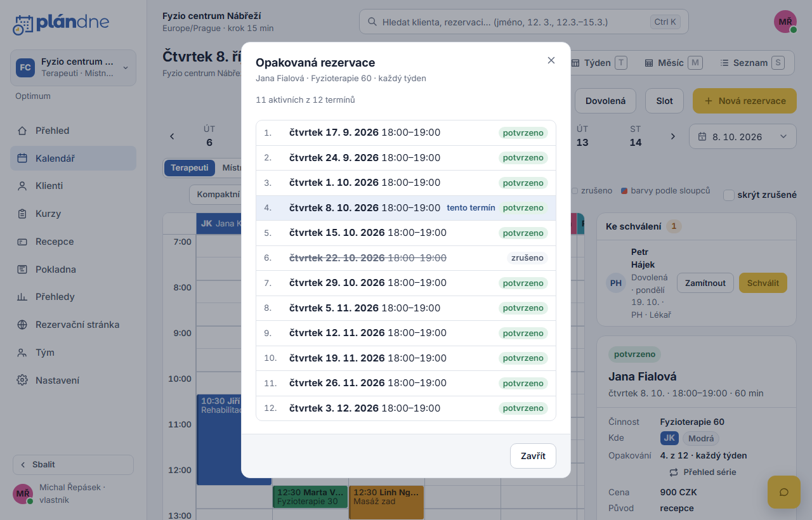Image resolution: width=812 pixels, height=520 pixels.
Task: Toggle skrýt zrušené checkbox
Action: pos(729,195)
